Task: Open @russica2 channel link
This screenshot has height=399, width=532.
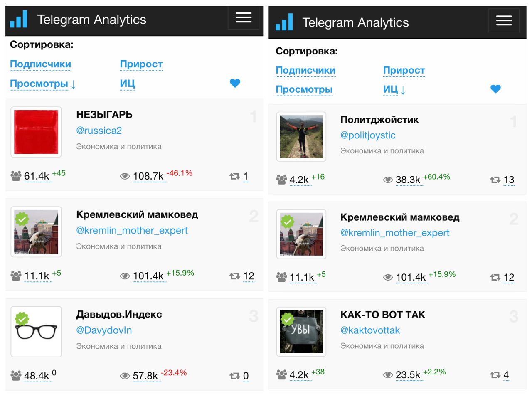Action: coord(99,131)
